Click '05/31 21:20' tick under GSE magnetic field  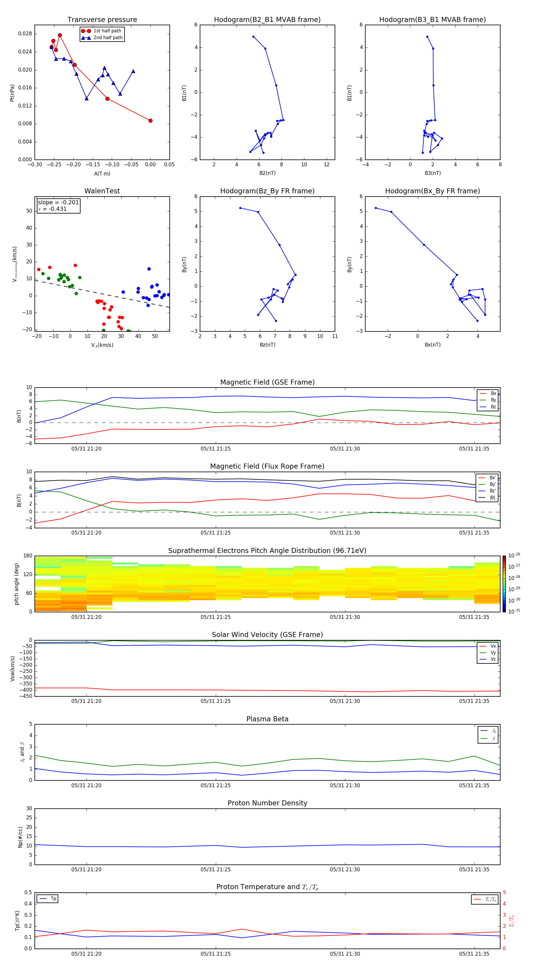point(86,448)
